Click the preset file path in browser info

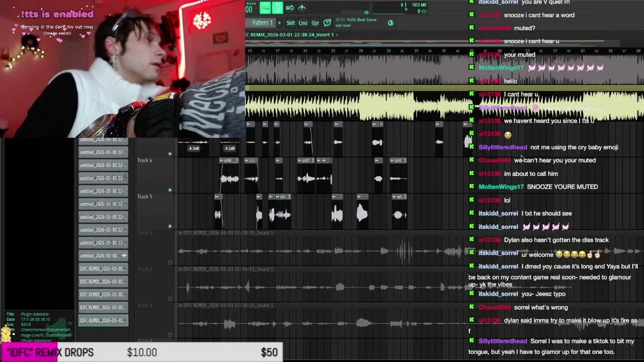(x=46, y=335)
